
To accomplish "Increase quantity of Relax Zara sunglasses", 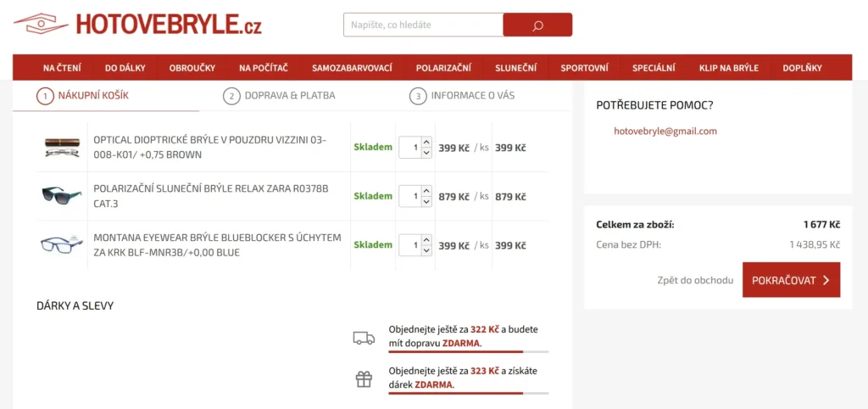I will (426, 191).
